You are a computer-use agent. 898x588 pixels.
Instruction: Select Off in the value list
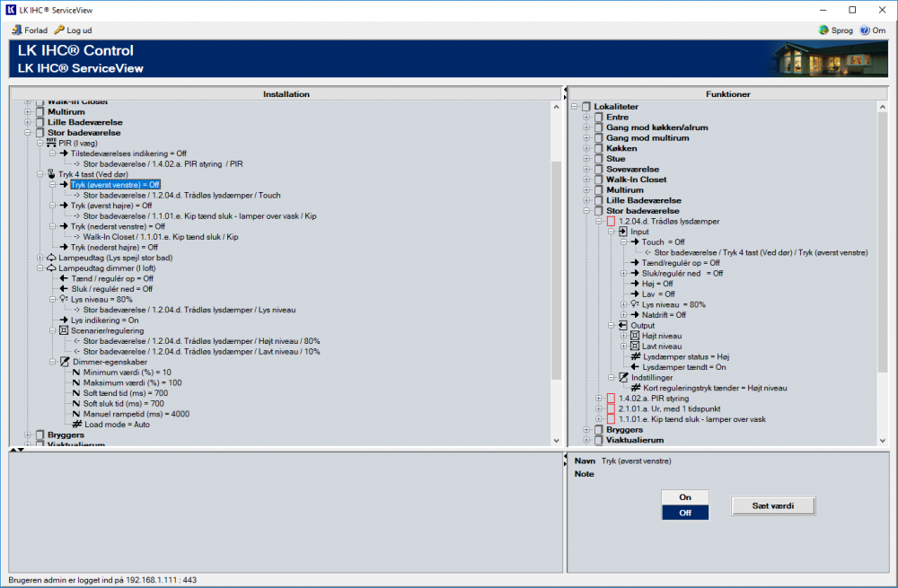[685, 513]
